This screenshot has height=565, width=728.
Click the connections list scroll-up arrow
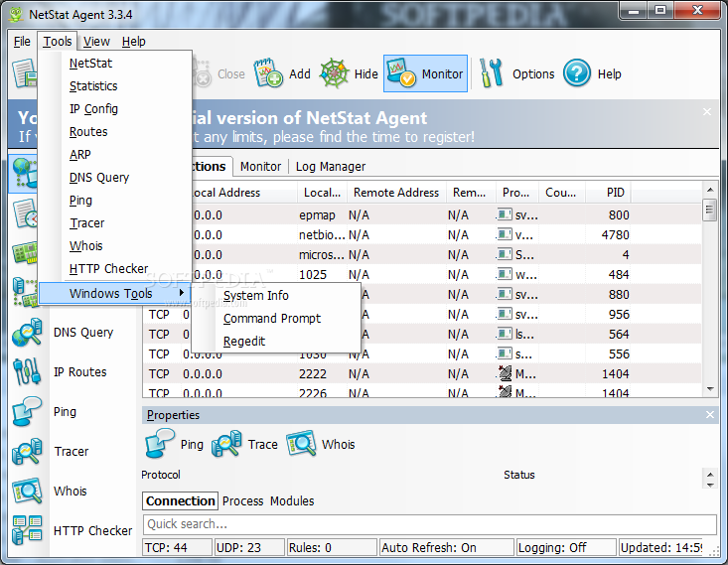(x=710, y=190)
